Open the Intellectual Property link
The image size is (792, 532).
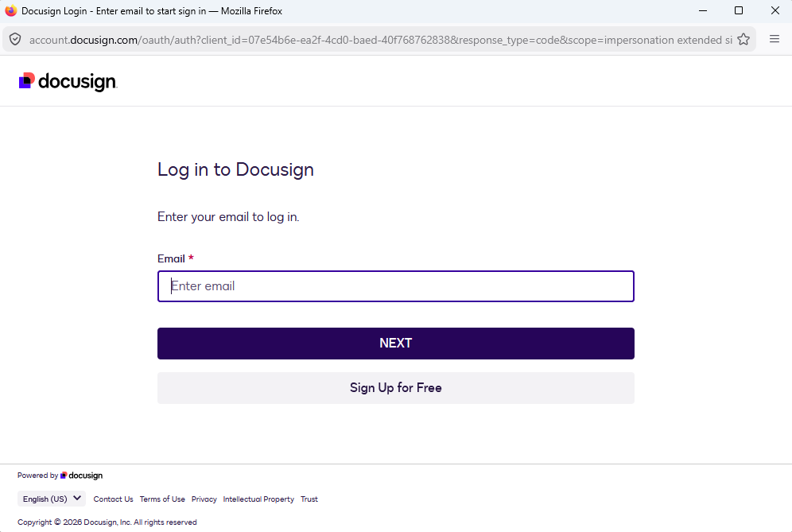(x=258, y=499)
